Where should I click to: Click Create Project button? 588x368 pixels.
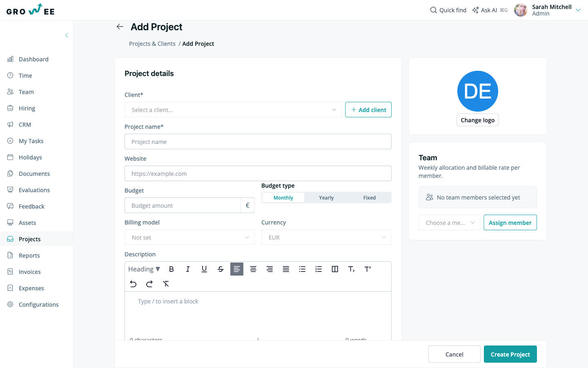click(510, 354)
